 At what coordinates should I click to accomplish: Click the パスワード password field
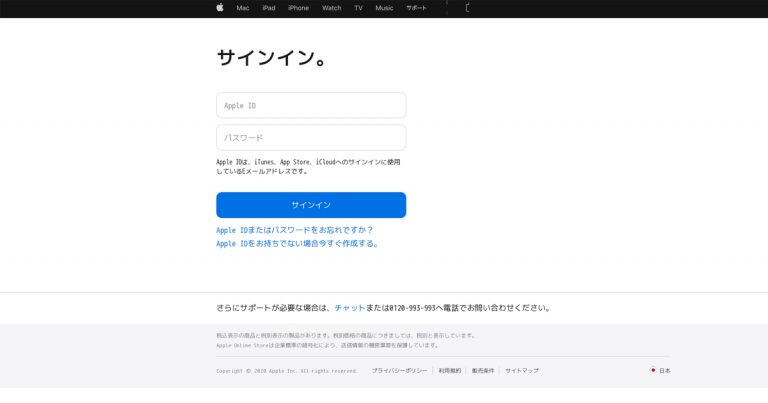tap(311, 137)
